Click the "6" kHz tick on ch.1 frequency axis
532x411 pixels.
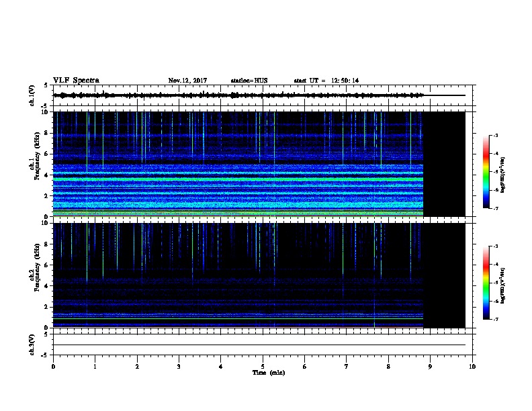(x=46, y=154)
